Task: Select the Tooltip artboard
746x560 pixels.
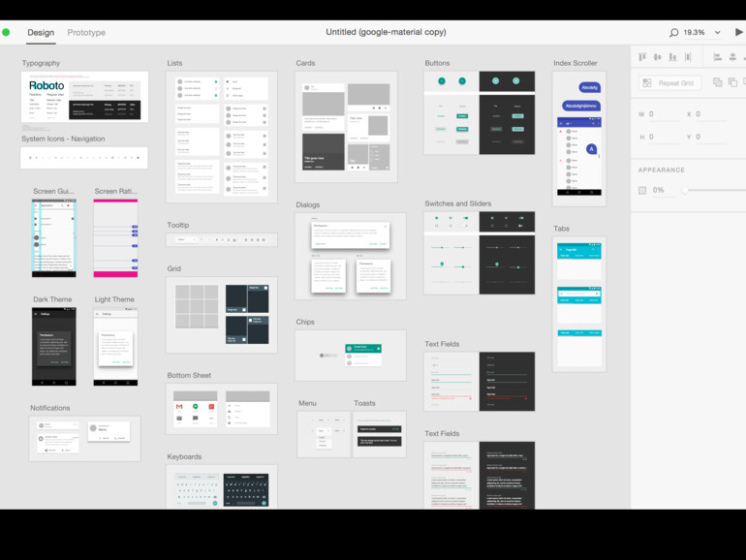Action: pos(222,240)
